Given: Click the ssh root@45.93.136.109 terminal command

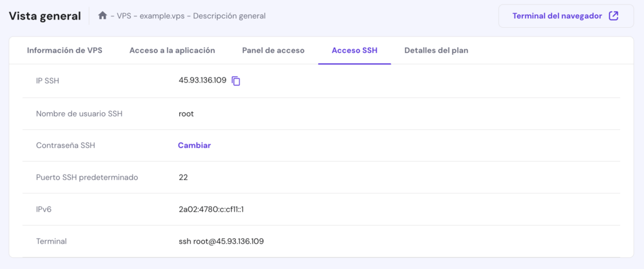Looking at the screenshot, I should pyautogui.click(x=221, y=241).
